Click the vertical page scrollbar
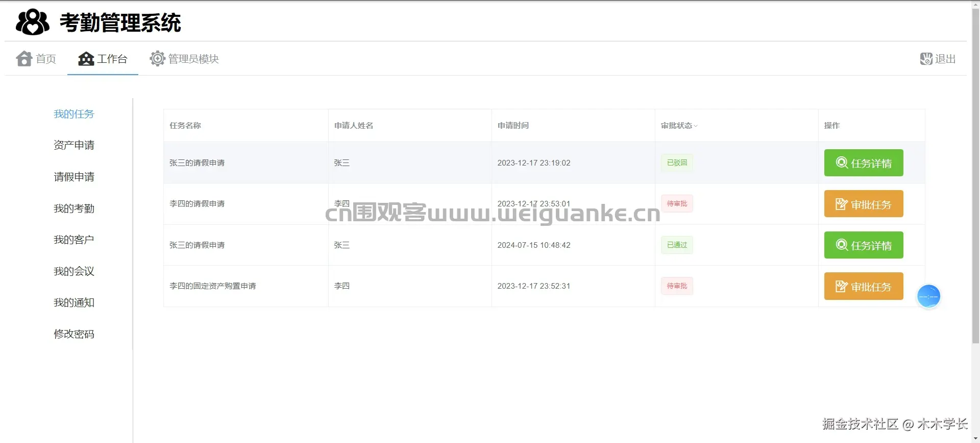980x443 pixels. (x=975, y=174)
